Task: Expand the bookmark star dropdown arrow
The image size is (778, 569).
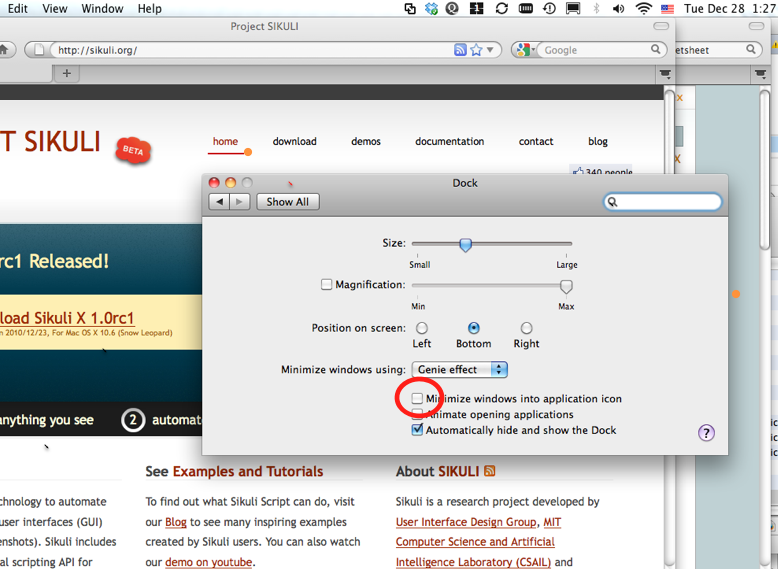Action: 491,50
